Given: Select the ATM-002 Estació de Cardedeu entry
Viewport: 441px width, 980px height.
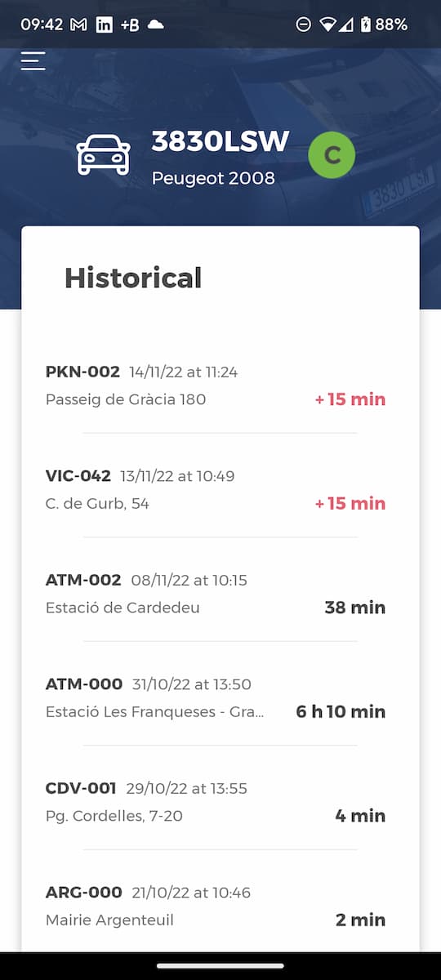Looking at the screenshot, I should 220,594.
